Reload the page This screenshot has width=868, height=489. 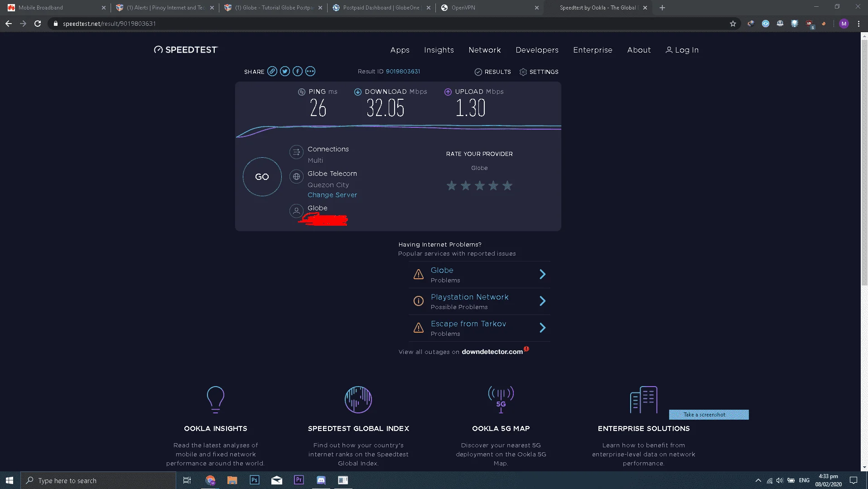(38, 24)
